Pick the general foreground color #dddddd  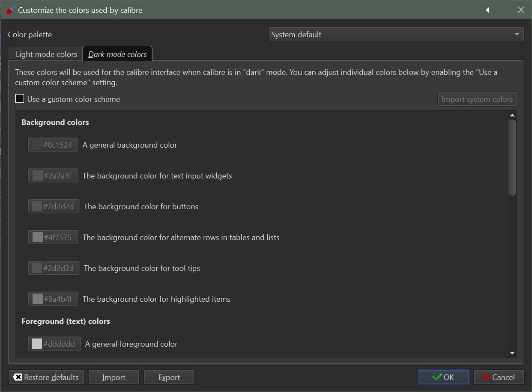coord(54,344)
